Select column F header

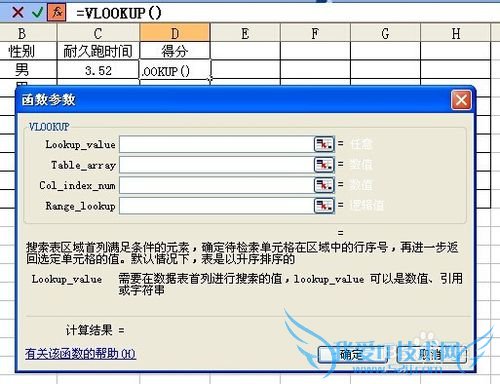click(315, 34)
